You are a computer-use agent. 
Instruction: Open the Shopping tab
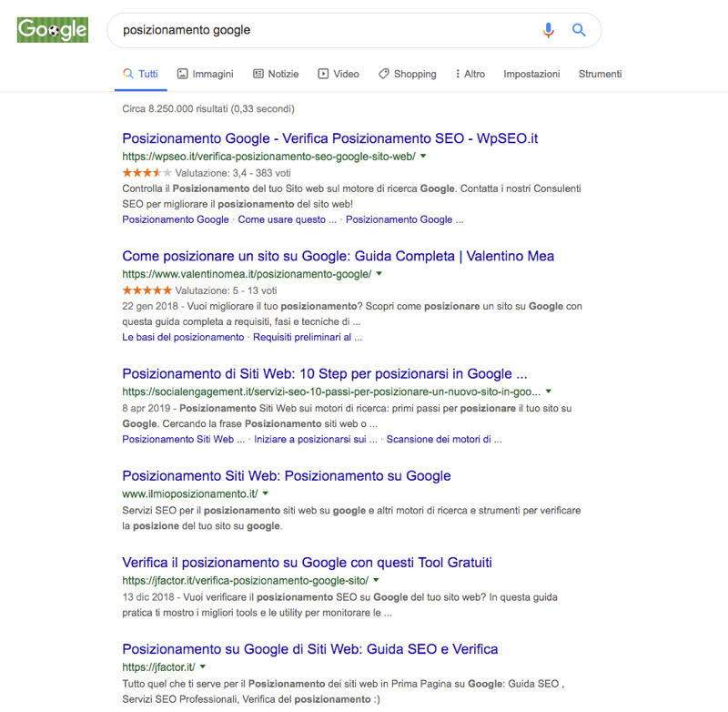pyautogui.click(x=407, y=74)
